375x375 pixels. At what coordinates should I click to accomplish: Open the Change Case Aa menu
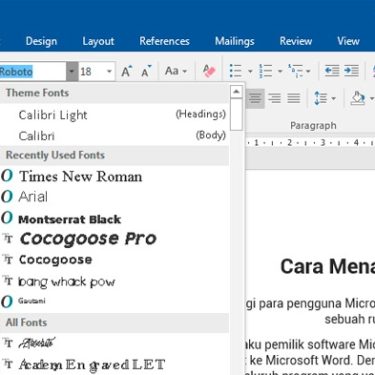[176, 71]
